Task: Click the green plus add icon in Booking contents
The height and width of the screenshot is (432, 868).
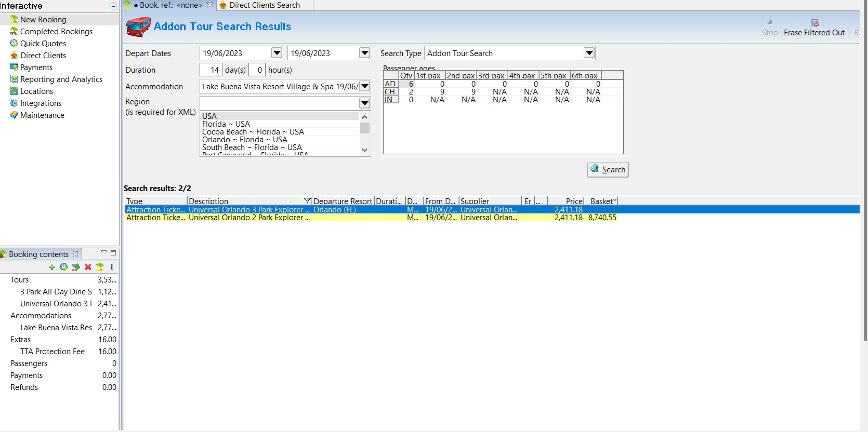Action: tap(52, 267)
